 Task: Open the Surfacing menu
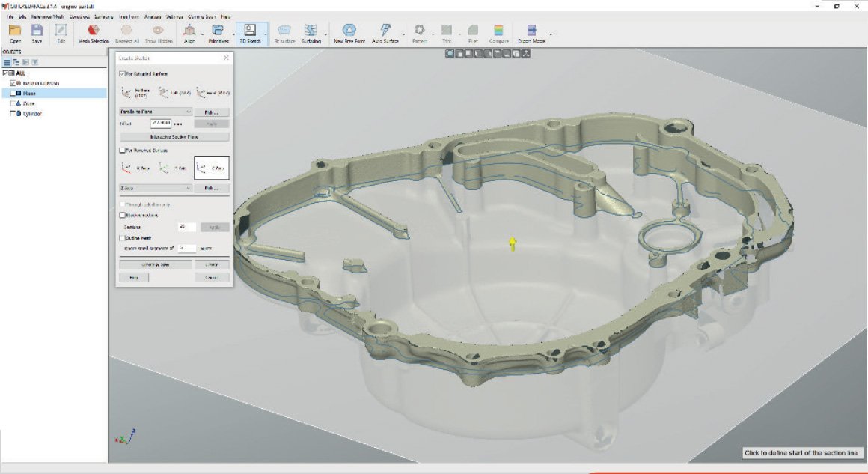pyautogui.click(x=103, y=16)
